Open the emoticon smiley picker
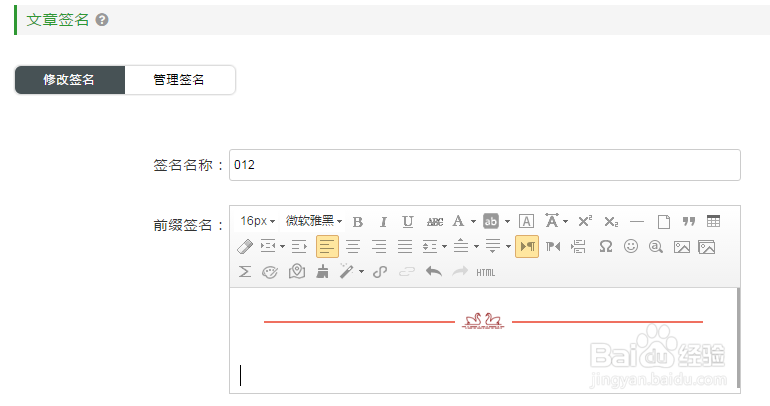 click(631, 246)
